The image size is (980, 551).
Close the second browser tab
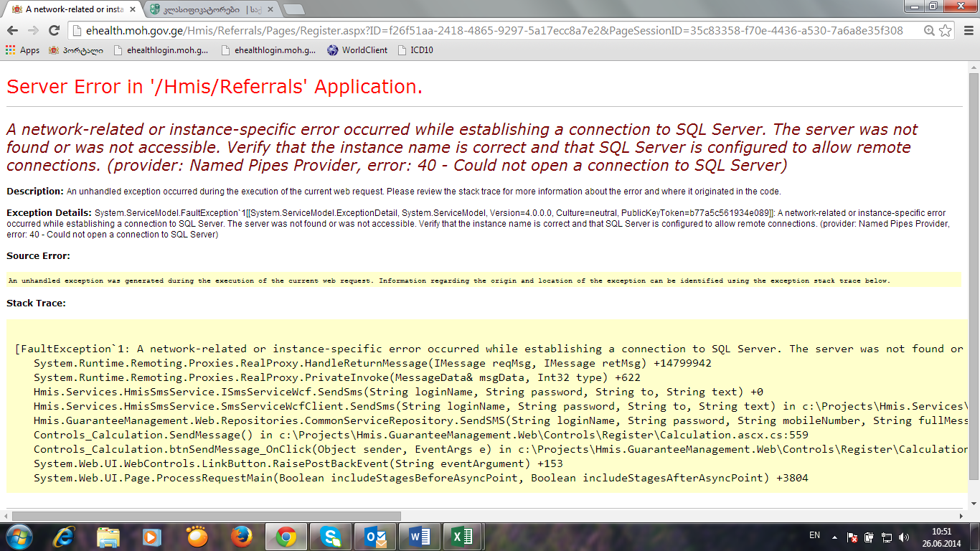[x=269, y=9]
